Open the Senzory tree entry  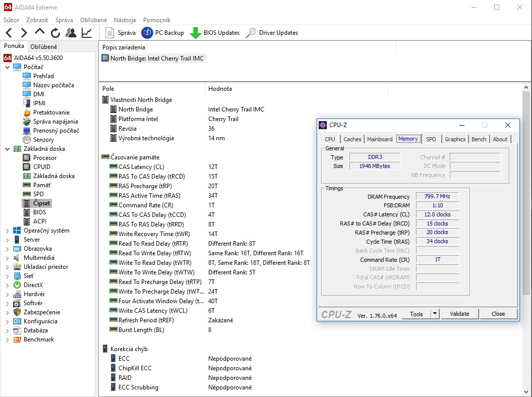[43, 139]
